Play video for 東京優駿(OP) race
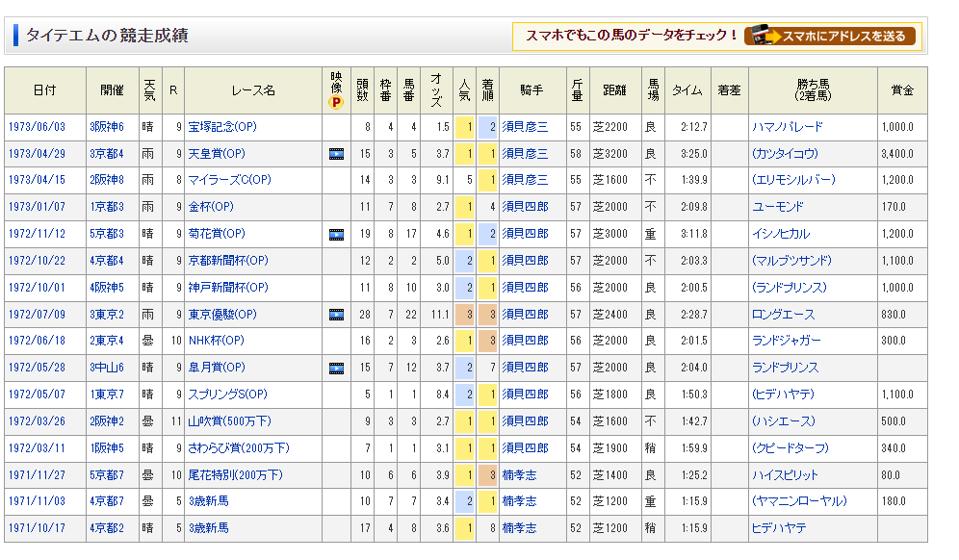 pyautogui.click(x=336, y=315)
